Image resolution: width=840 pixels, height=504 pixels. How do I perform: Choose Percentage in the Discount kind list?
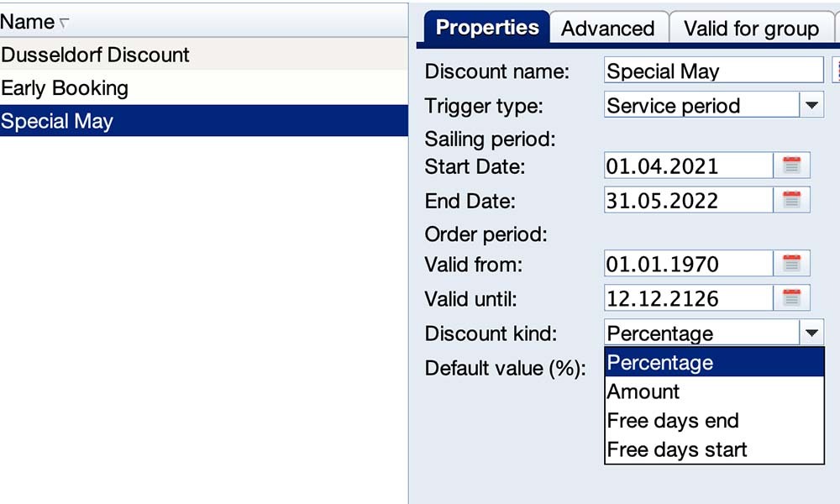pos(714,363)
